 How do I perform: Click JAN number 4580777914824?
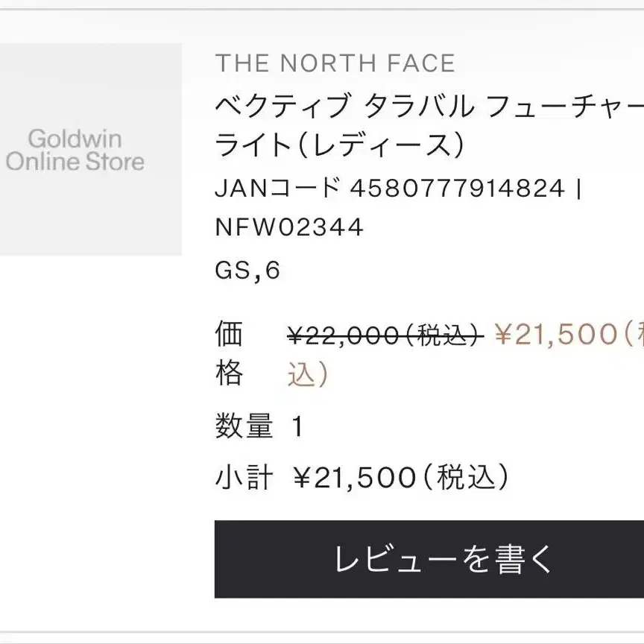point(457,188)
